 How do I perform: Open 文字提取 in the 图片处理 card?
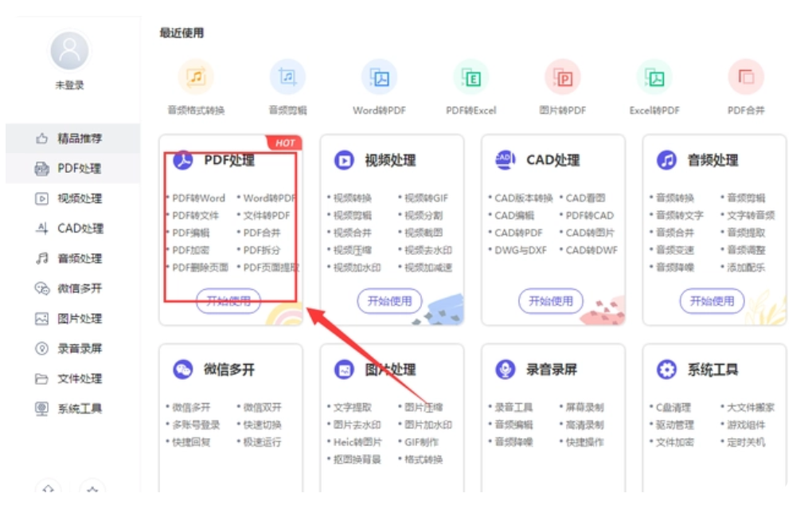[350, 405]
